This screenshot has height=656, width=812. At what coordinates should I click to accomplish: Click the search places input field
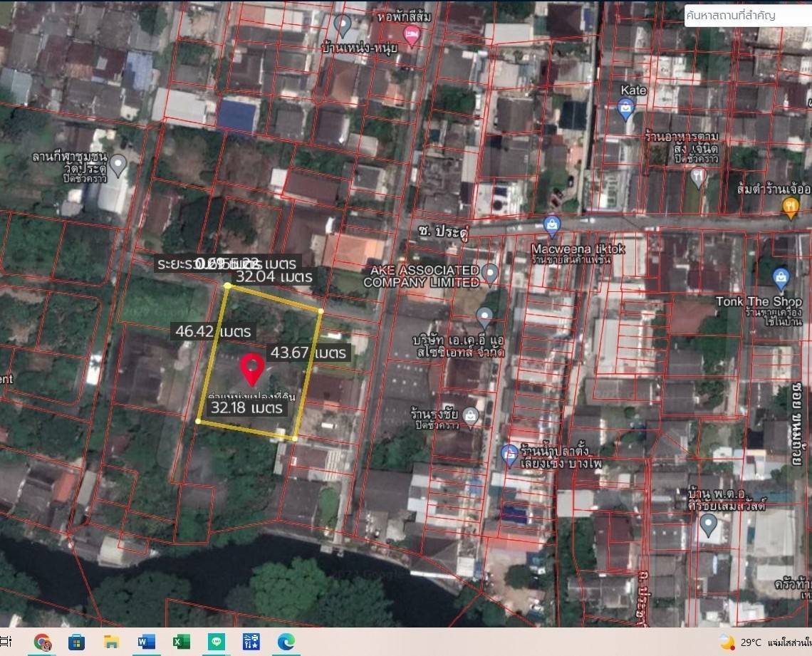coord(746,16)
